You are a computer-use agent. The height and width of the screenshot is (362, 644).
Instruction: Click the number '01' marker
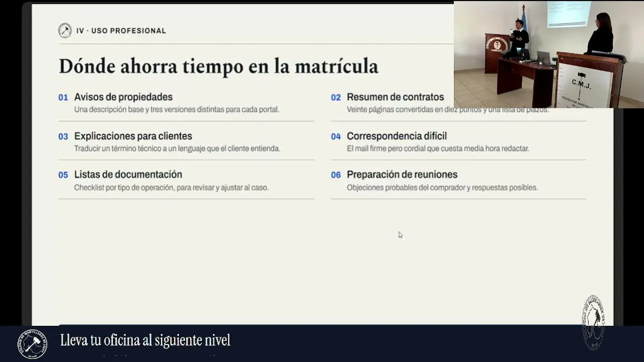(x=63, y=98)
